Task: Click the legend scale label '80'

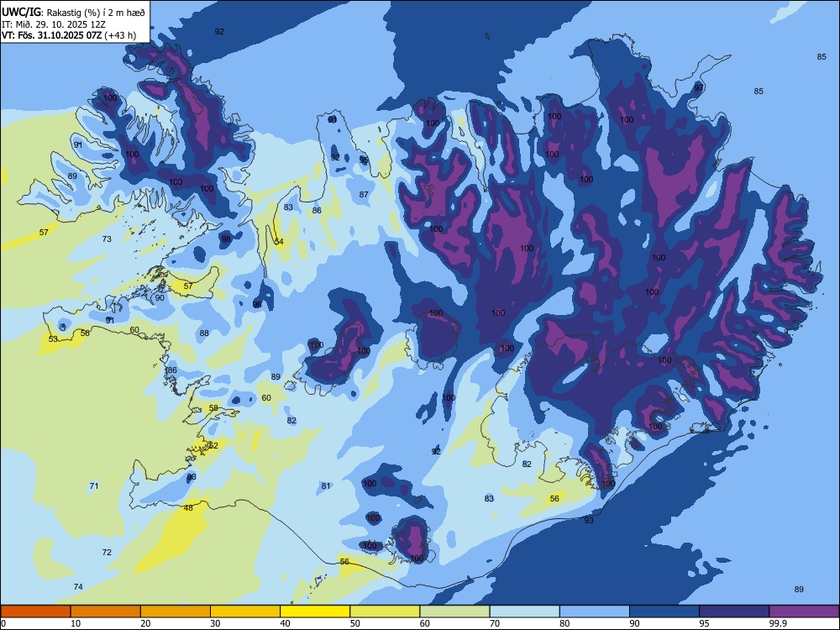Action: [564, 623]
